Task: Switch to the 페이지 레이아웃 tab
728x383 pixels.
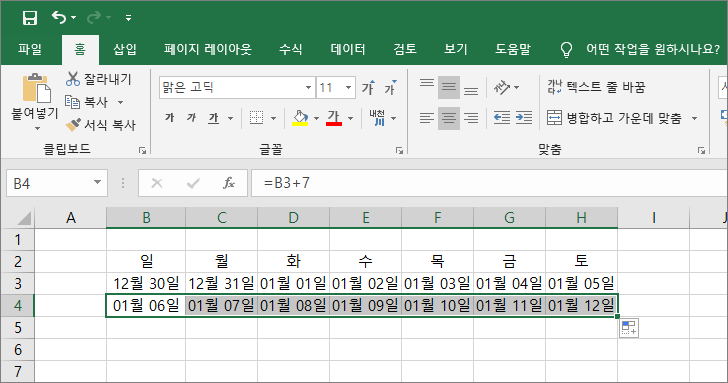Action: (x=208, y=49)
